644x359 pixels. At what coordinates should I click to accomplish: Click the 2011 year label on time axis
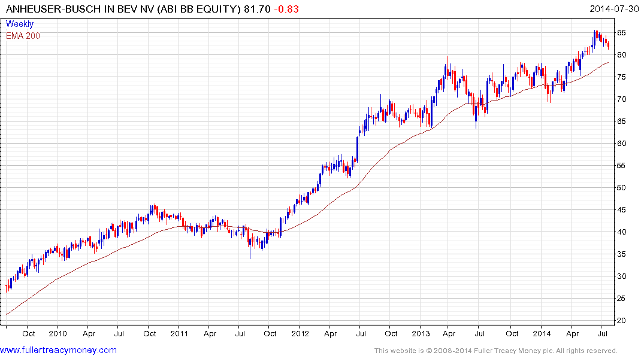(179, 333)
